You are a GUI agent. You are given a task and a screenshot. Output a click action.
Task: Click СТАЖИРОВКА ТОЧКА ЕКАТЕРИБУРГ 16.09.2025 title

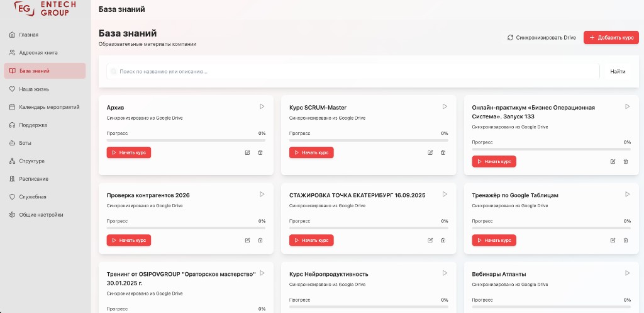(357, 195)
